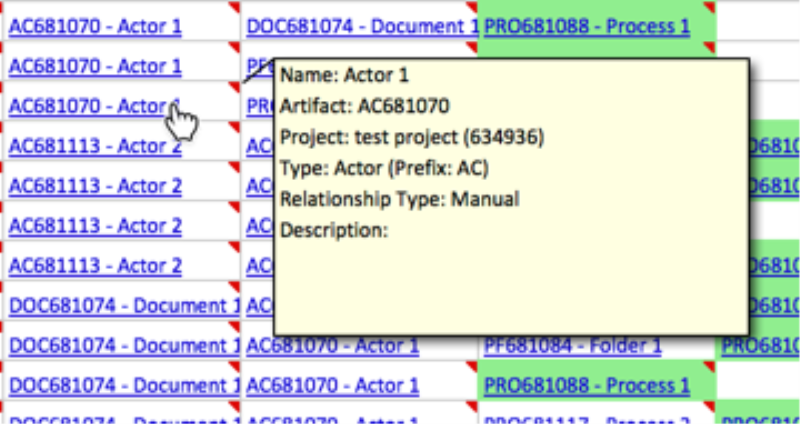Click the Name: Actor 1 line in tooltip
The width and height of the screenshot is (800, 424).
[344, 75]
